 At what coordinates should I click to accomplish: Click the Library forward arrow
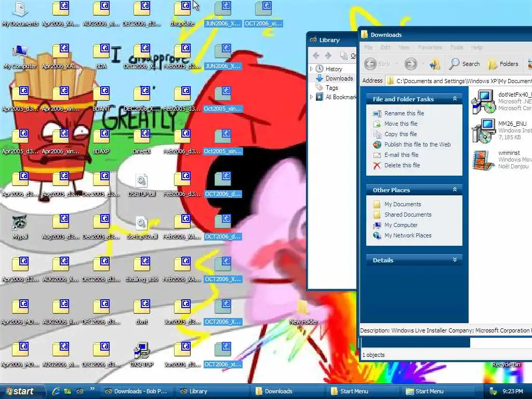click(328, 55)
